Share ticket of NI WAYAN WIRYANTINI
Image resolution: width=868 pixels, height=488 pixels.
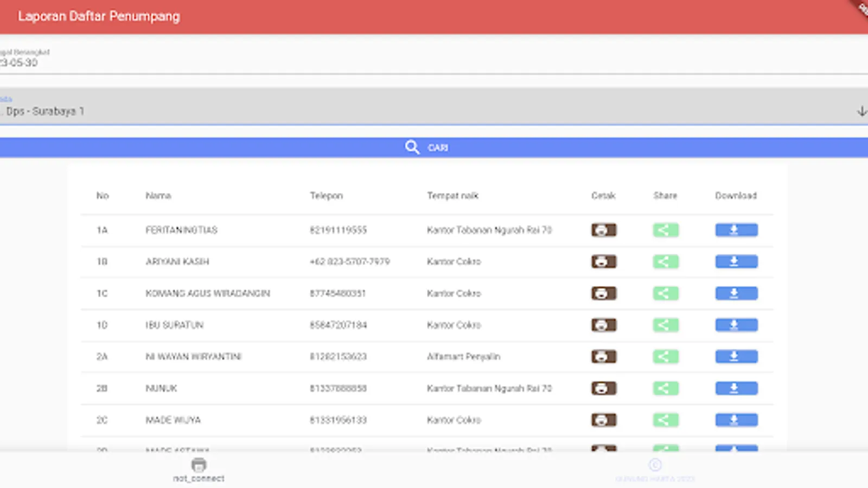666,357
